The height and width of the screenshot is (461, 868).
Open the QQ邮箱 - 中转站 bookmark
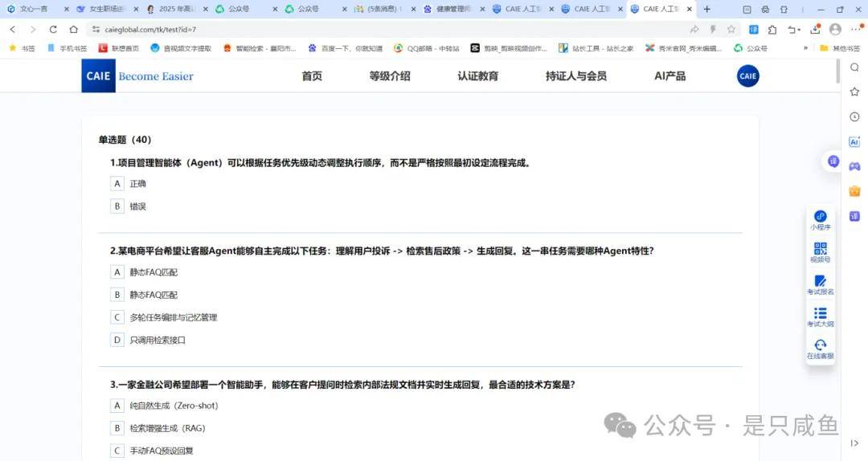pyautogui.click(x=426, y=48)
